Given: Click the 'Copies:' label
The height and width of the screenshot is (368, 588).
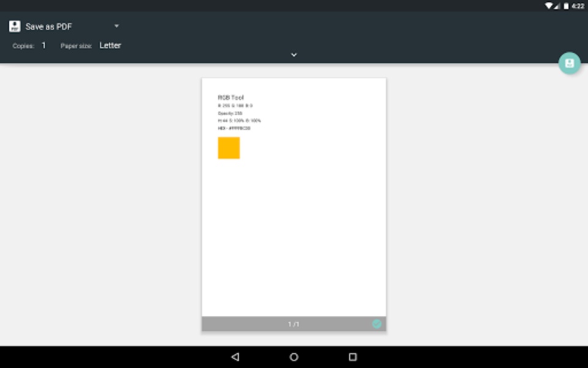Looking at the screenshot, I should click(23, 46).
